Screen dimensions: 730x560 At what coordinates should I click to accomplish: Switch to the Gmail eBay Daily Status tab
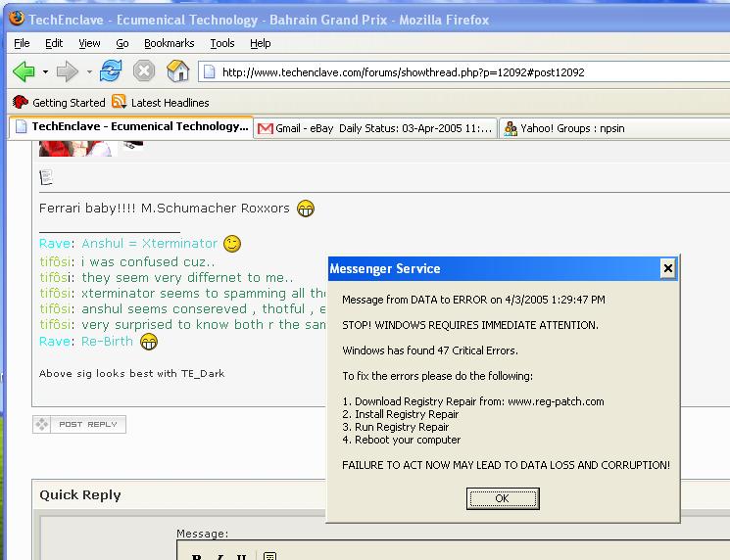pos(375,128)
